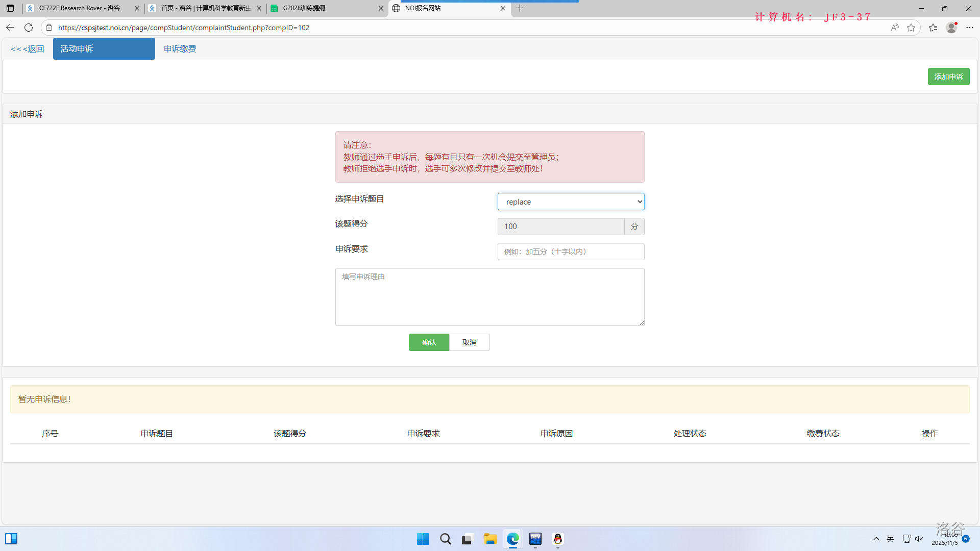Image resolution: width=980 pixels, height=551 pixels.
Task: Switch to the 申诉缴费 tab
Action: [x=180, y=49]
